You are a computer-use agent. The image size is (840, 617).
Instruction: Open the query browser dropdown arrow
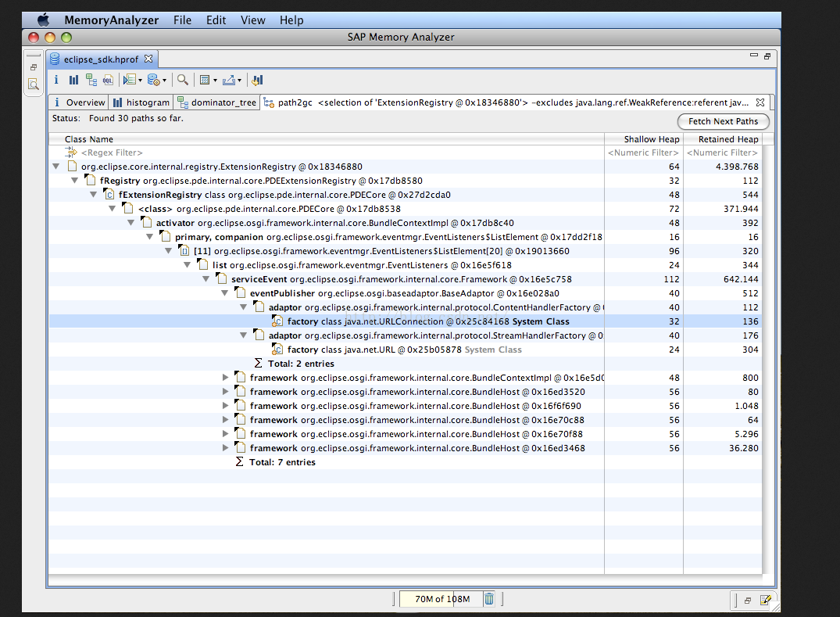pyautogui.click(x=140, y=81)
